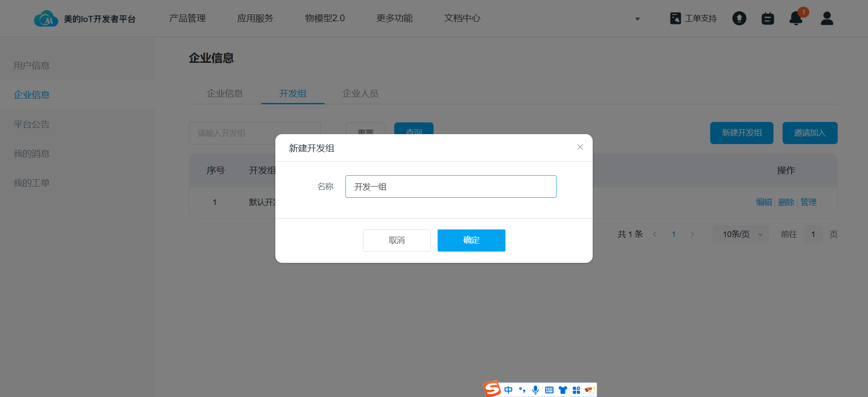Open Sogou soft keyboard icon
Image resolution: width=868 pixels, height=397 pixels.
coord(549,390)
